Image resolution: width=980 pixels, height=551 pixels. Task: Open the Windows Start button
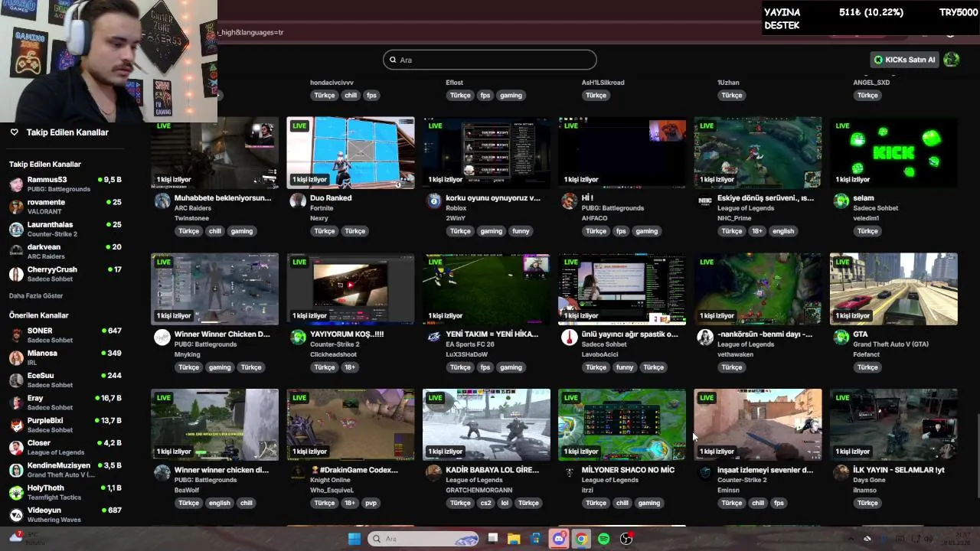pyautogui.click(x=354, y=539)
